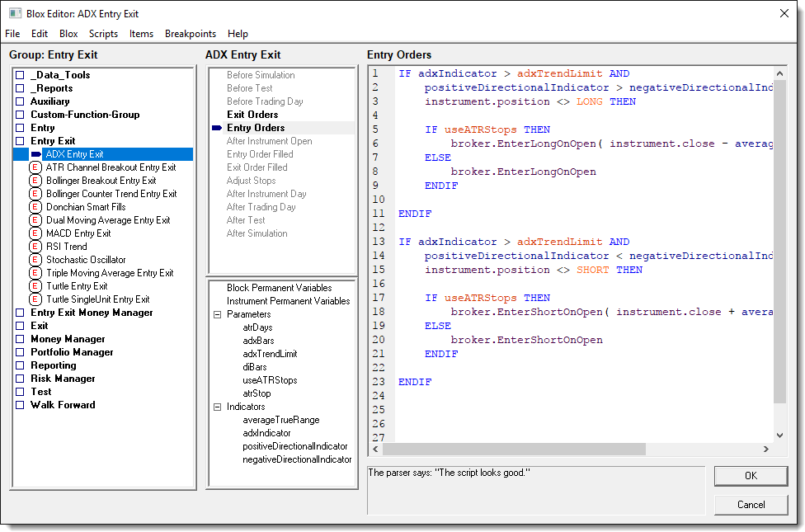Click the E icon beside Stochastic Oscillator
Viewport: 805px width, 532px height.
[x=35, y=260]
